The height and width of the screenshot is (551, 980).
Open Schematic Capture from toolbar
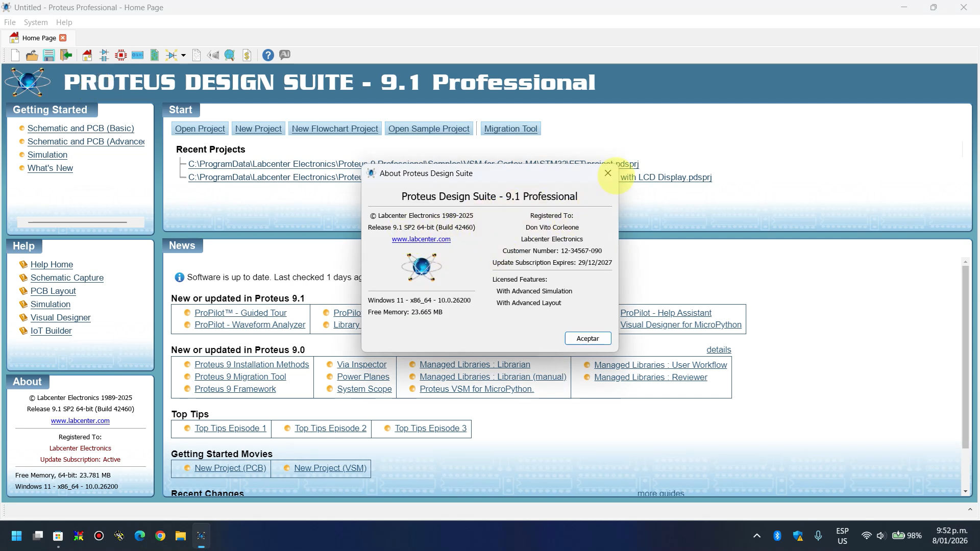click(104, 55)
